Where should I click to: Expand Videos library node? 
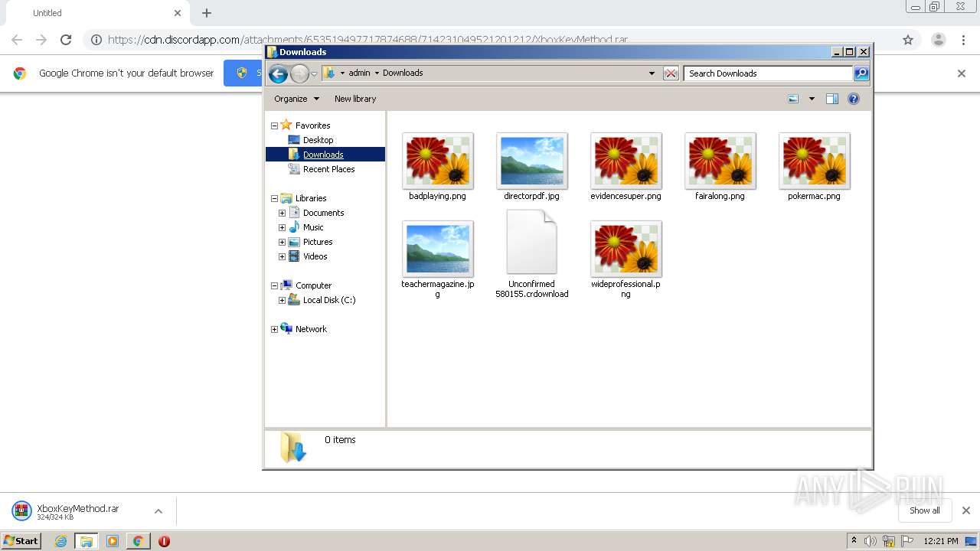point(282,256)
